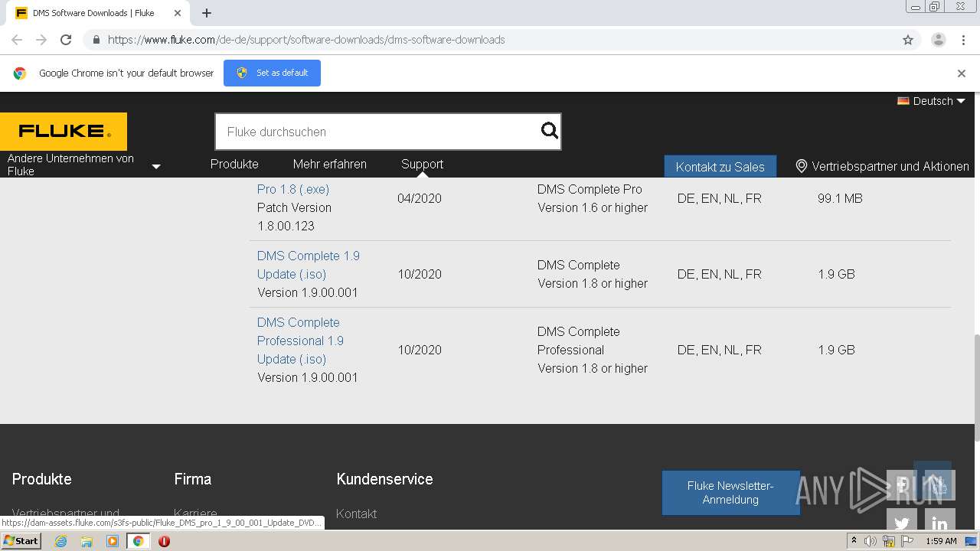Click the Action Center flag tray icon
The height and width of the screenshot is (551, 980).
907,541
